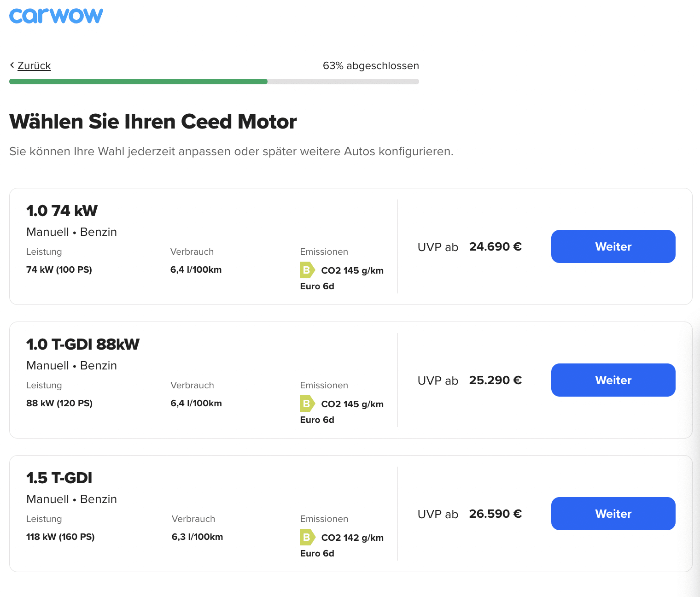Image resolution: width=700 pixels, height=597 pixels.
Task: Choose Weiter for the 24.690 € engine
Action: (613, 246)
